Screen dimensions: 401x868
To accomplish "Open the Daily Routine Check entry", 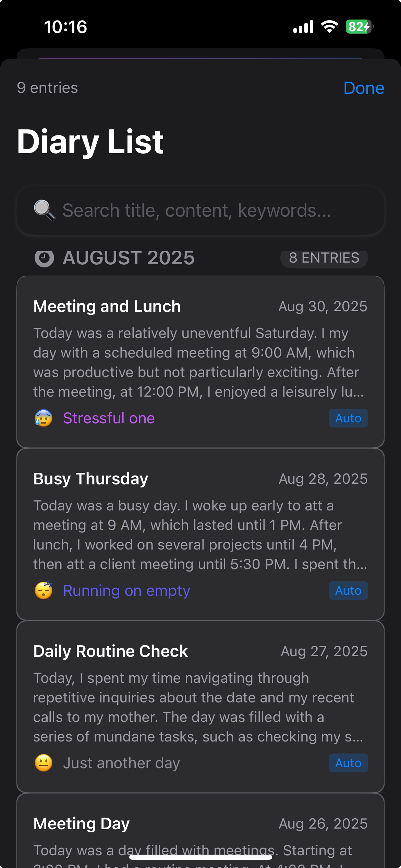I will pyautogui.click(x=200, y=707).
